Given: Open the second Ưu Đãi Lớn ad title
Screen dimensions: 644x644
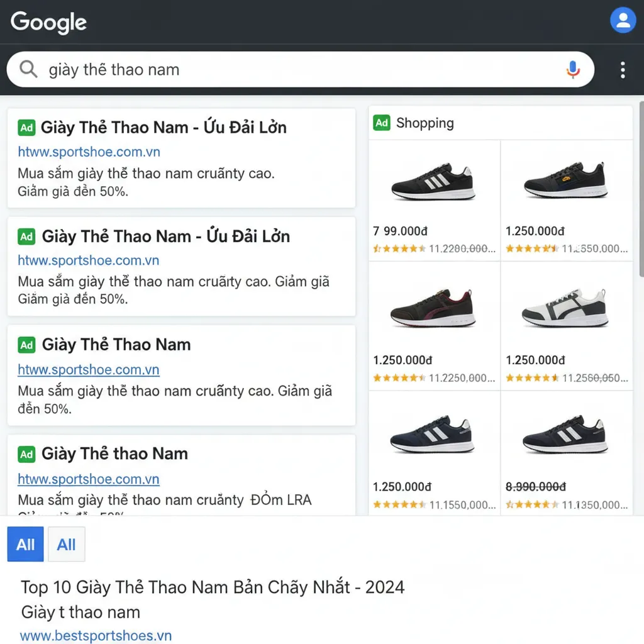Looking at the screenshot, I should pyautogui.click(x=166, y=236).
